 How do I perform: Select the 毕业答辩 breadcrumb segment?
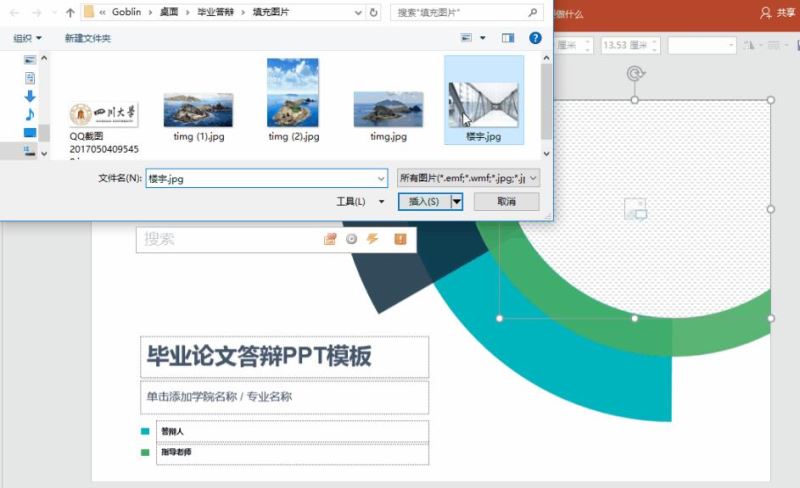(x=215, y=12)
